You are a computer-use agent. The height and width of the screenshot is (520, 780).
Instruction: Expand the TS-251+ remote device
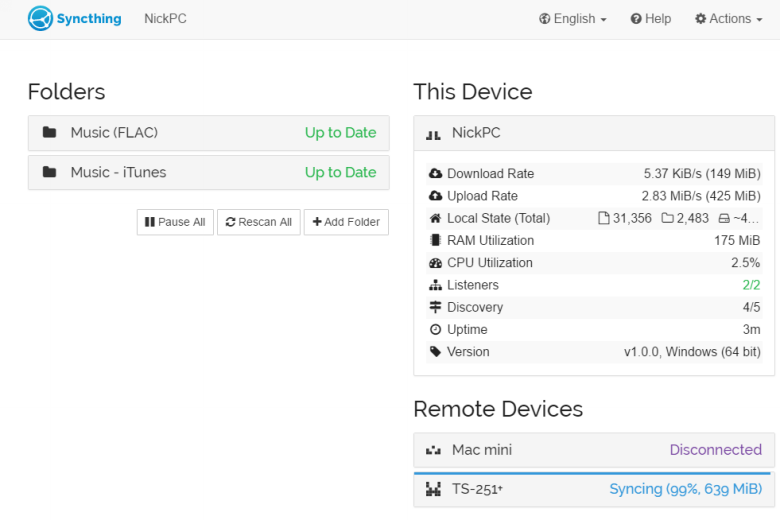(594, 490)
